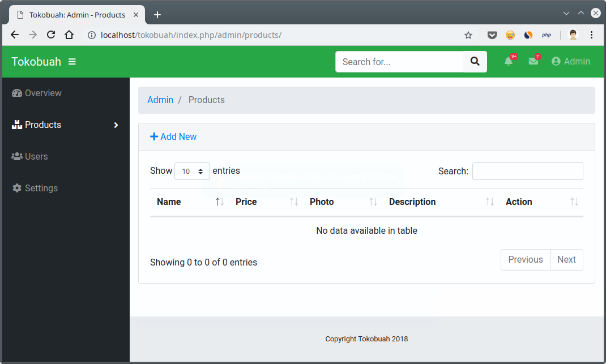This screenshot has height=364, width=606.
Task: Toggle the sidebar hamburger menu
Action: pos(72,62)
